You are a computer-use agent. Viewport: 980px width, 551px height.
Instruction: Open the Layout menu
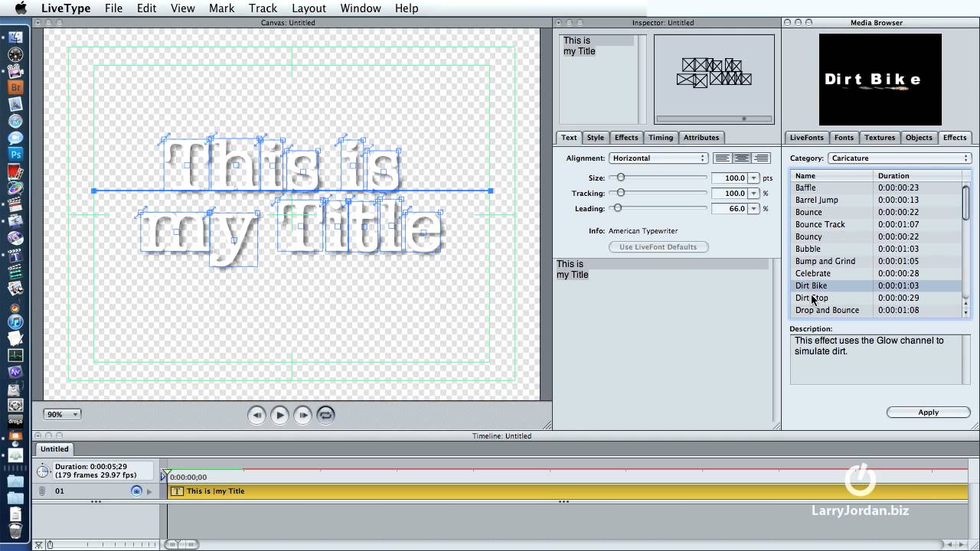[309, 8]
